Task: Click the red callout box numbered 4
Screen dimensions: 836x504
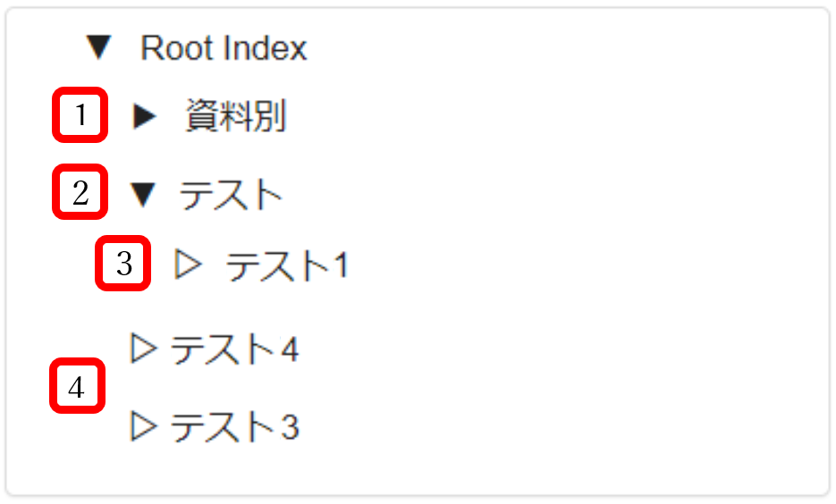Action: tap(77, 387)
